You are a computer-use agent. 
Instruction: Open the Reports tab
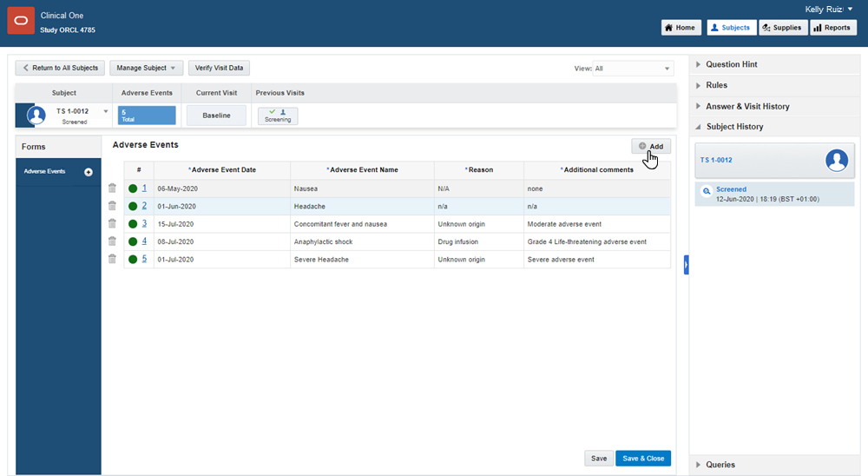[833, 28]
